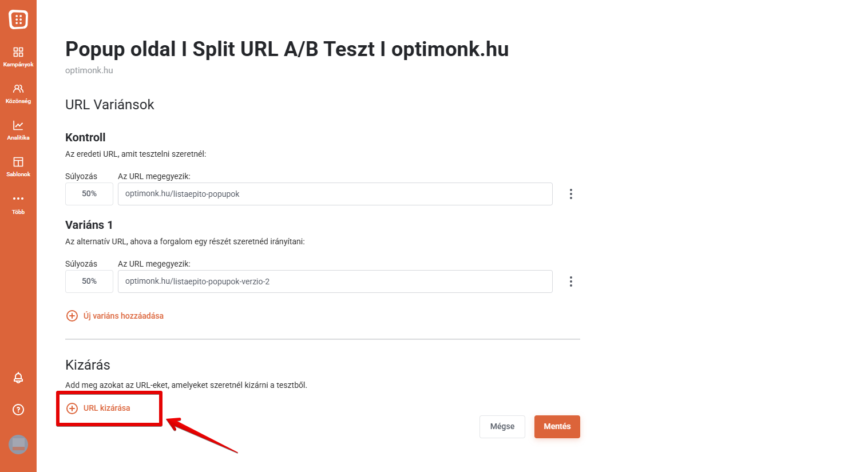Open the Kontroll row three-dot menu
This screenshot has width=868, height=472.
(571, 194)
